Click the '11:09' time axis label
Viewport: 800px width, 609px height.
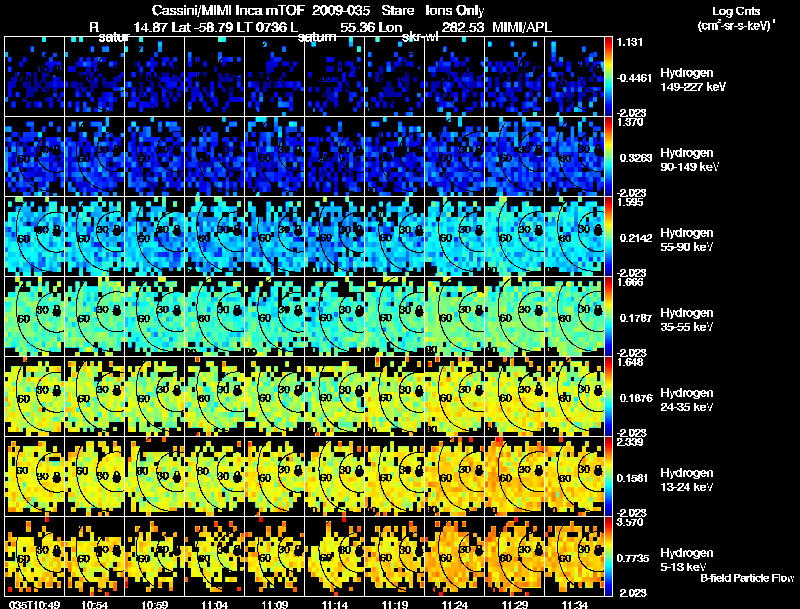pyautogui.click(x=275, y=604)
